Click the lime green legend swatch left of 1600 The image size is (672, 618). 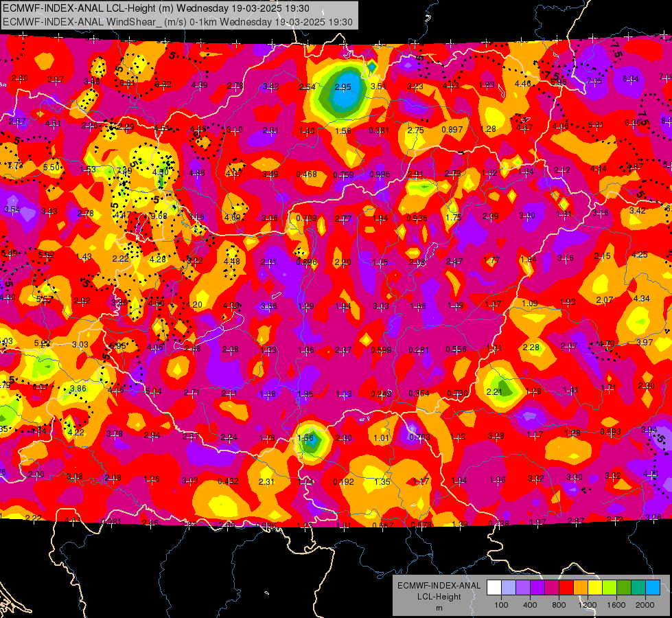(609, 588)
